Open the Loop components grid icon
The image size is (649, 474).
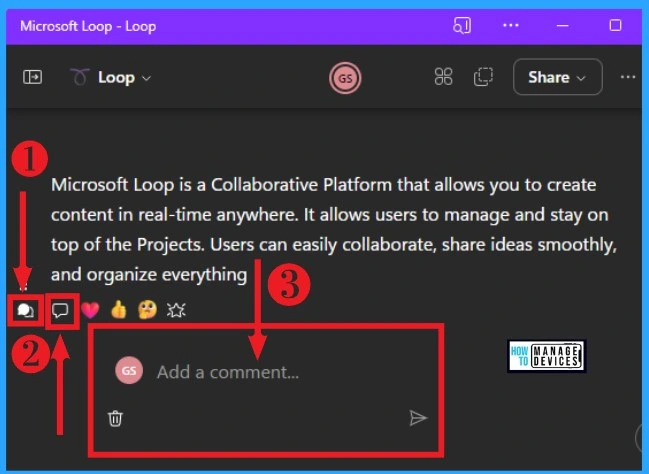point(443,77)
